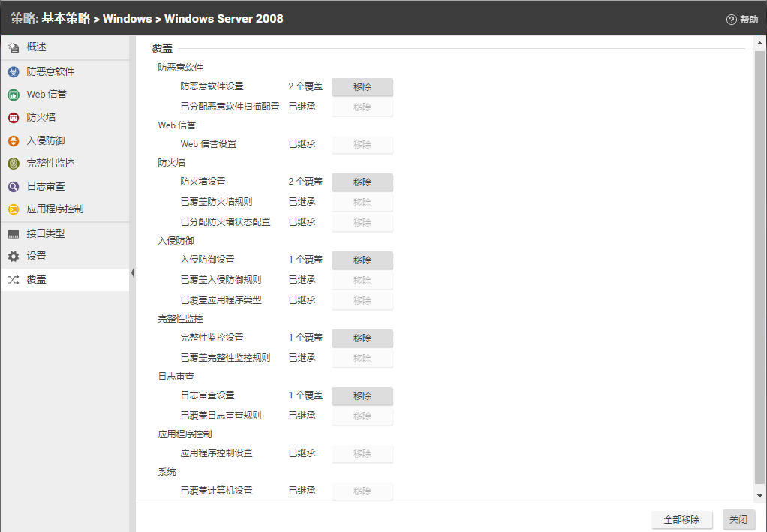Collapse the sidebar with the splitter arrow
Image resolution: width=767 pixels, height=532 pixels.
133,273
